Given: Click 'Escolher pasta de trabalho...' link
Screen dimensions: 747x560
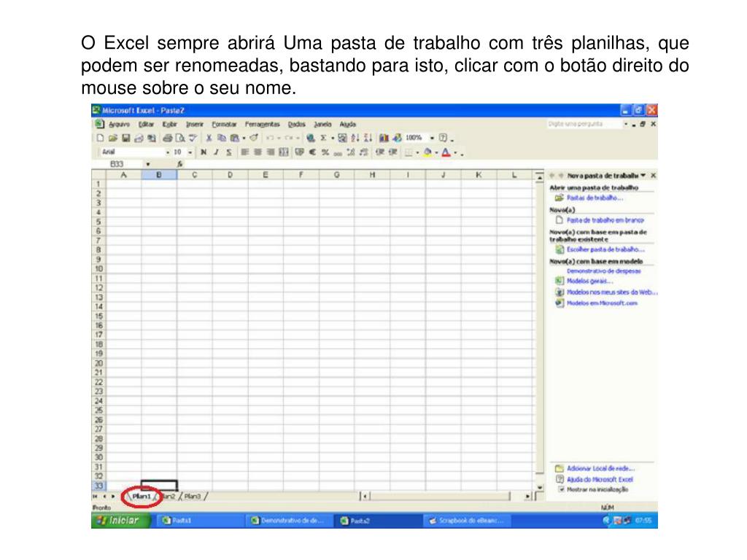Looking at the screenshot, I should 605,249.
